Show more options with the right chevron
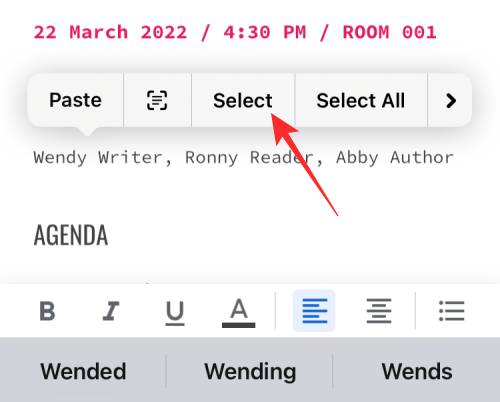 pos(451,101)
